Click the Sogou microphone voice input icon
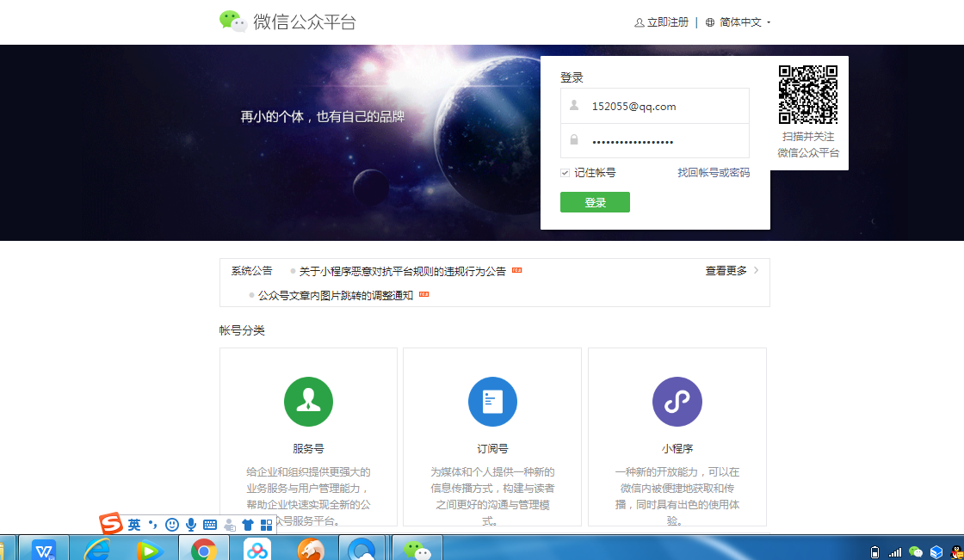Viewport: 964px width, 560px height. tap(191, 525)
